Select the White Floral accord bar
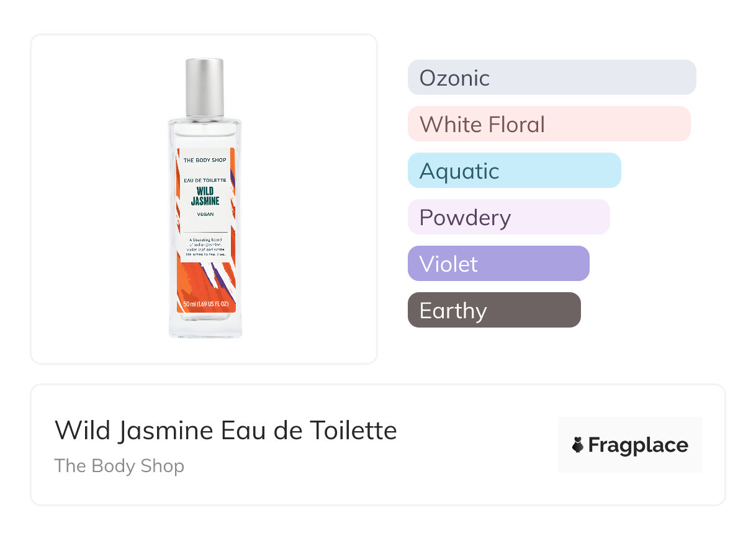This screenshot has height=536, width=756. (549, 124)
